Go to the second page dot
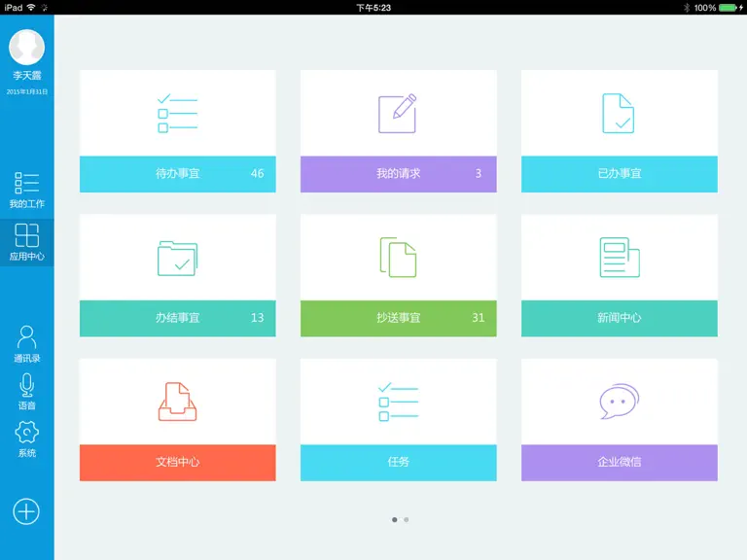This screenshot has height=560, width=747. [x=407, y=519]
